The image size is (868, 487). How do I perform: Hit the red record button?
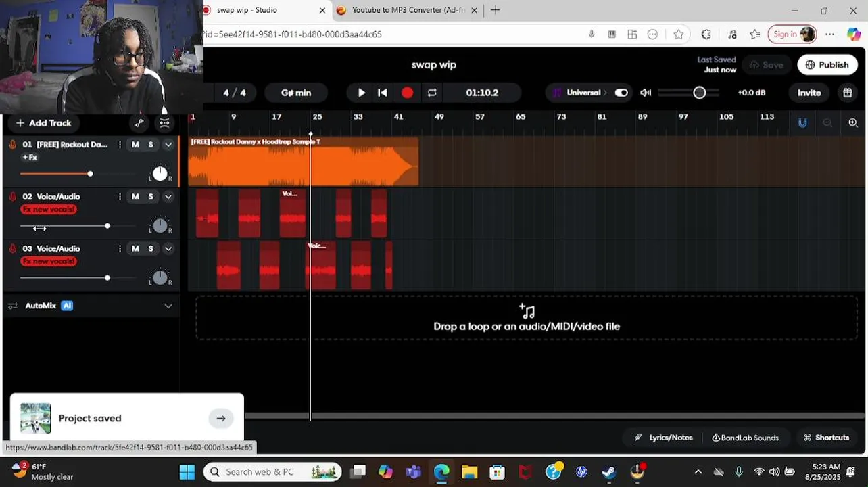(407, 93)
